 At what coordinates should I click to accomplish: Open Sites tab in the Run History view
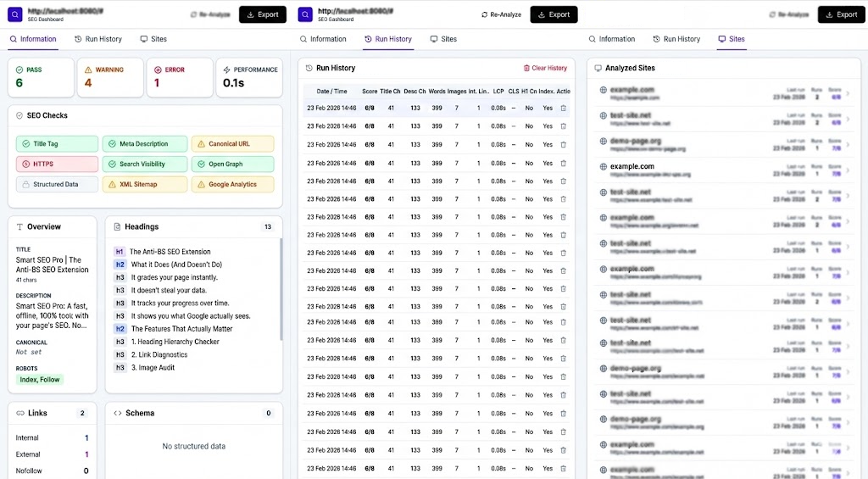click(x=443, y=39)
